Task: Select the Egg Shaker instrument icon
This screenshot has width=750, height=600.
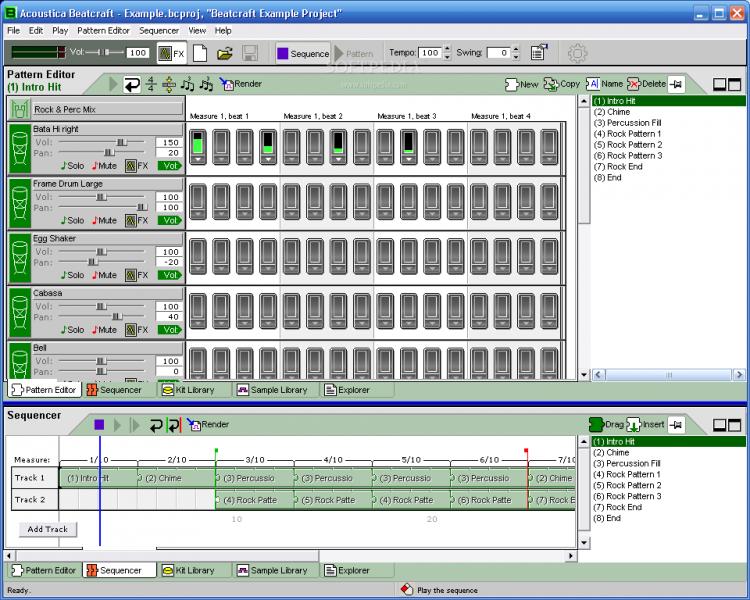Action: 20,258
